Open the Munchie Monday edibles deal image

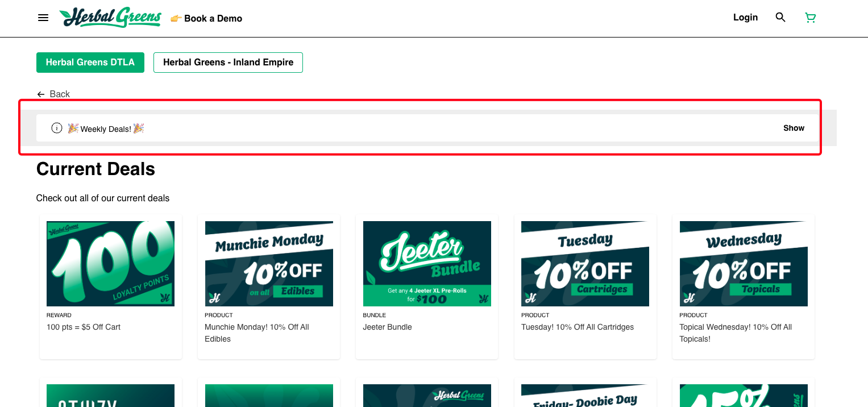(269, 264)
